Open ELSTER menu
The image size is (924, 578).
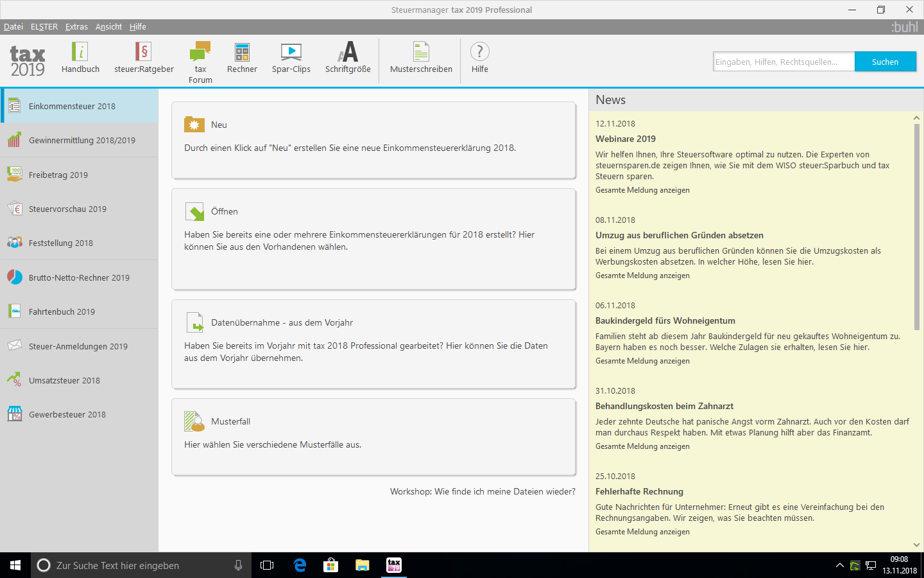tap(44, 27)
